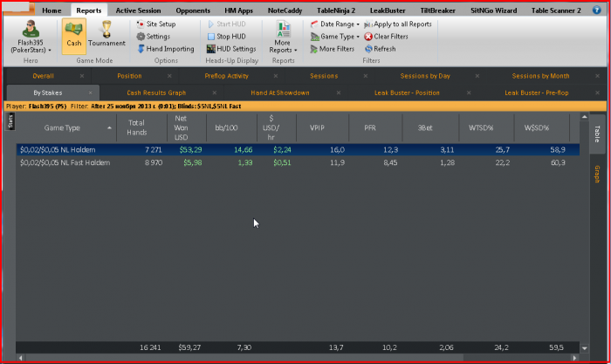Open the Cash Results Graph tab
The width and height of the screenshot is (611, 364).
point(156,93)
